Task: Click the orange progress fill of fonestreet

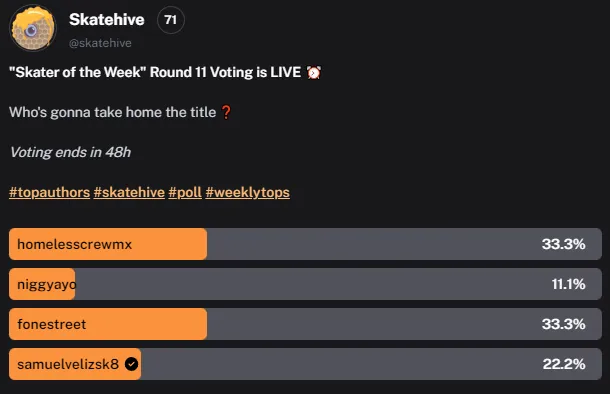Action: 108,324
